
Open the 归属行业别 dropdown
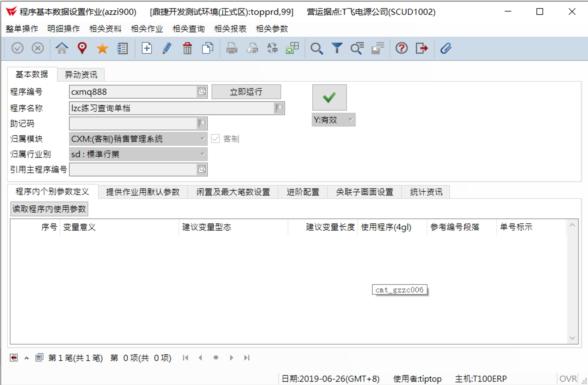pyautogui.click(x=202, y=154)
